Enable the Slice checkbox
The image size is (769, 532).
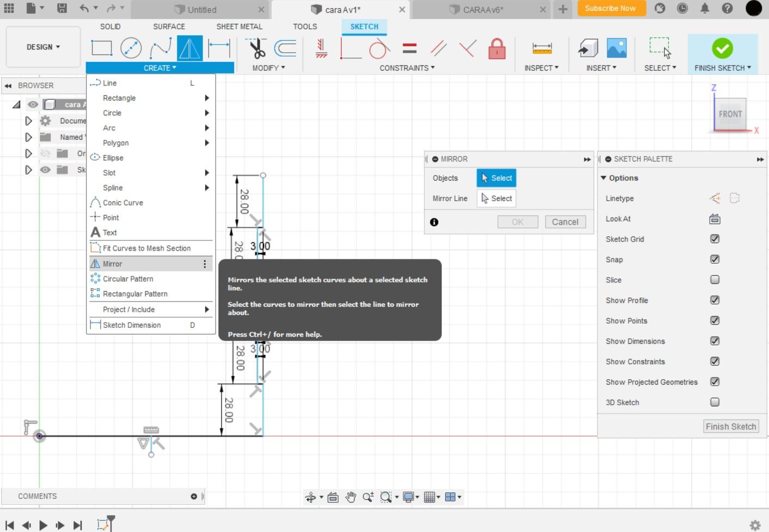(715, 280)
